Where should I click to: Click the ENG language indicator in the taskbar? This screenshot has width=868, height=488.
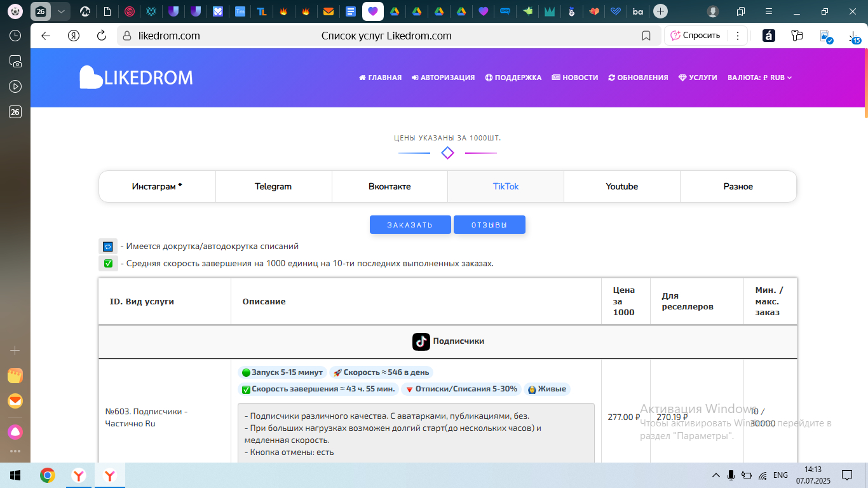pos(781,475)
